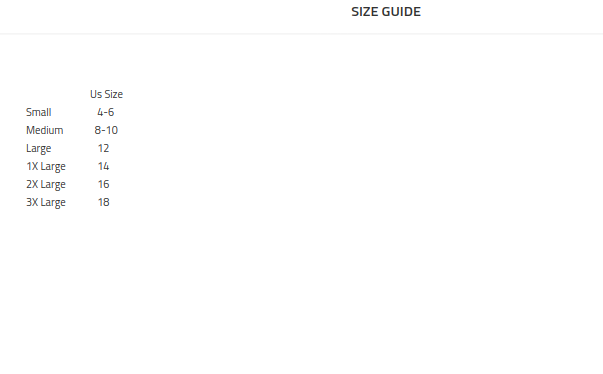603x374 pixels.
Task: Click the US size value 12
Action: (x=103, y=148)
